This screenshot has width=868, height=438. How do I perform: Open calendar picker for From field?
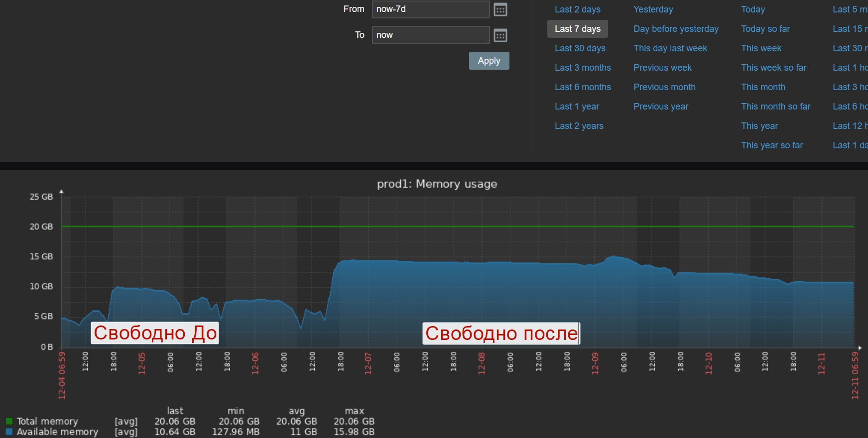coord(500,9)
